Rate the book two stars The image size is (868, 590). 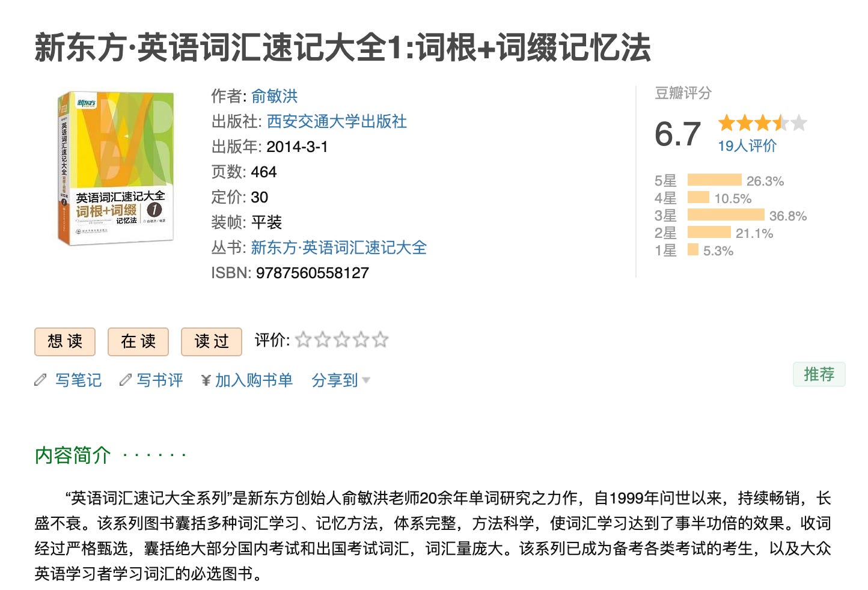pos(323,340)
